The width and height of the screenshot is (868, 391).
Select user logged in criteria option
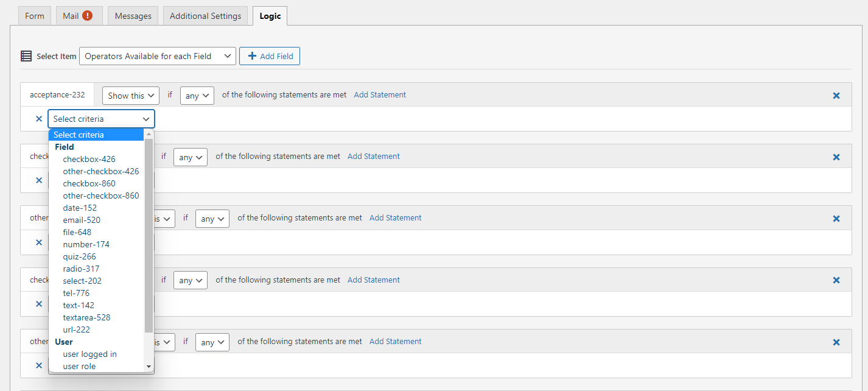tap(89, 354)
